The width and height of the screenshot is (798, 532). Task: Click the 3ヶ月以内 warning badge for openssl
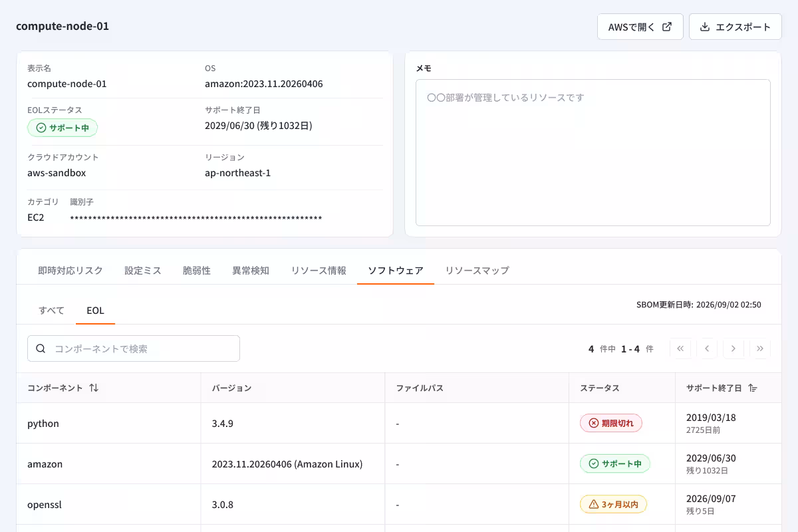(x=613, y=504)
